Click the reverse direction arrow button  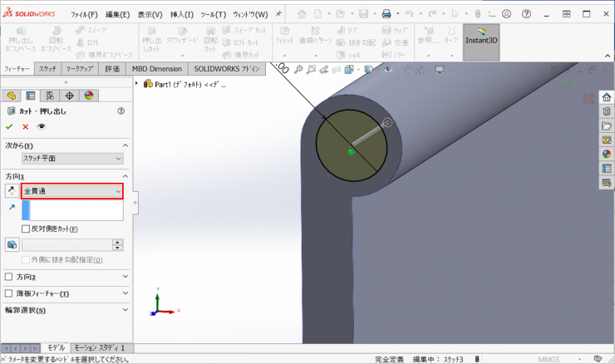coord(12,191)
